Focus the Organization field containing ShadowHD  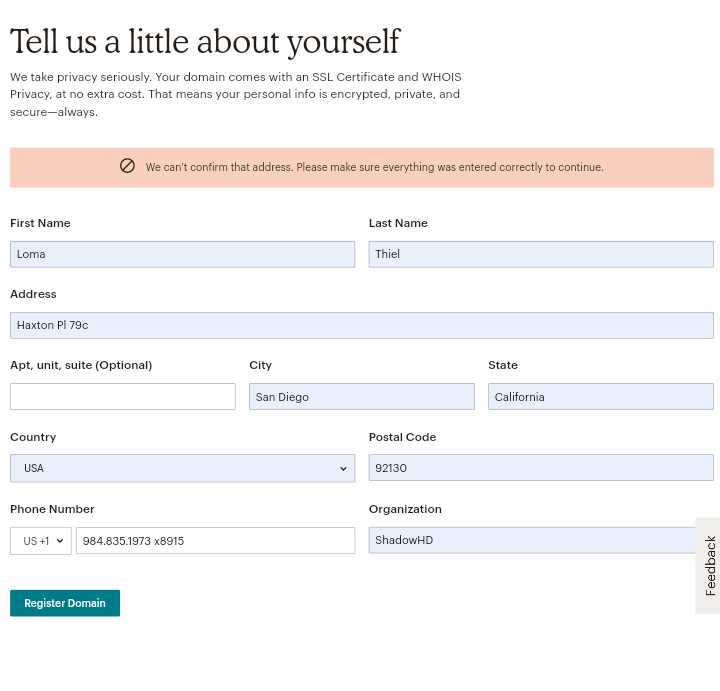[532, 540]
